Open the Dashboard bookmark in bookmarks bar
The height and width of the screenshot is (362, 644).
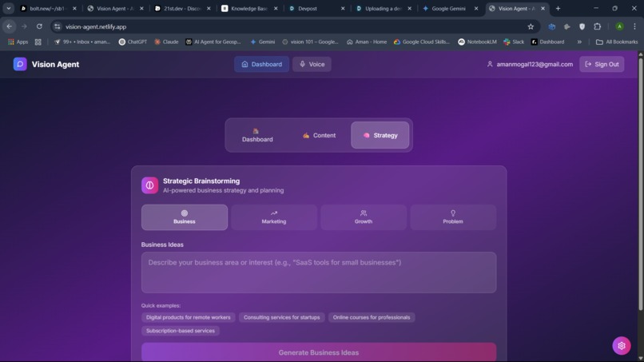click(548, 42)
